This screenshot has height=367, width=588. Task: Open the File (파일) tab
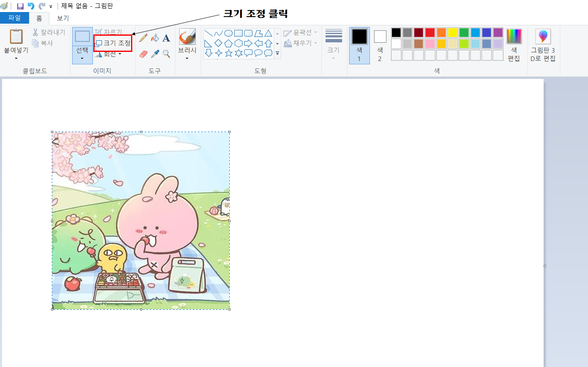tap(15, 18)
